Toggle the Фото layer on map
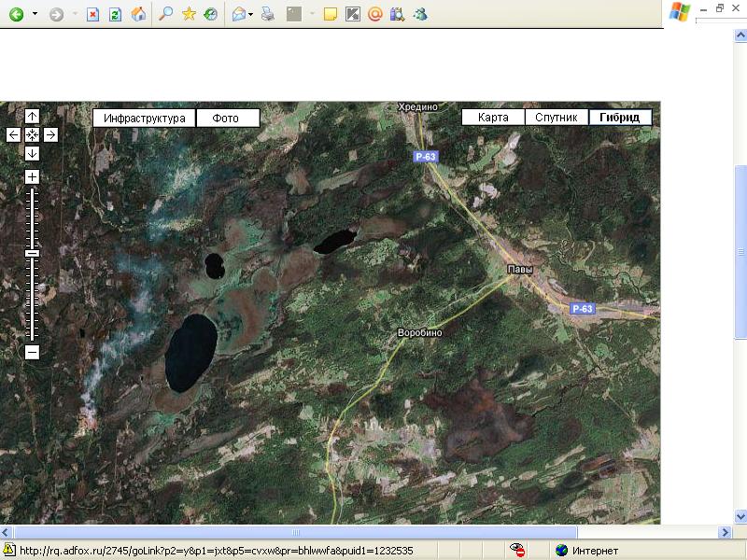The image size is (747, 560). click(227, 119)
